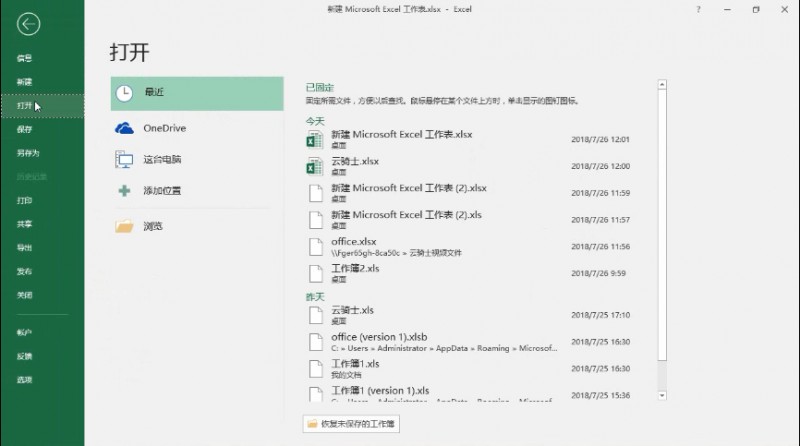This screenshot has height=446, width=800.
Task: Open the 工作簿2.xls file name
Action: 355,268
